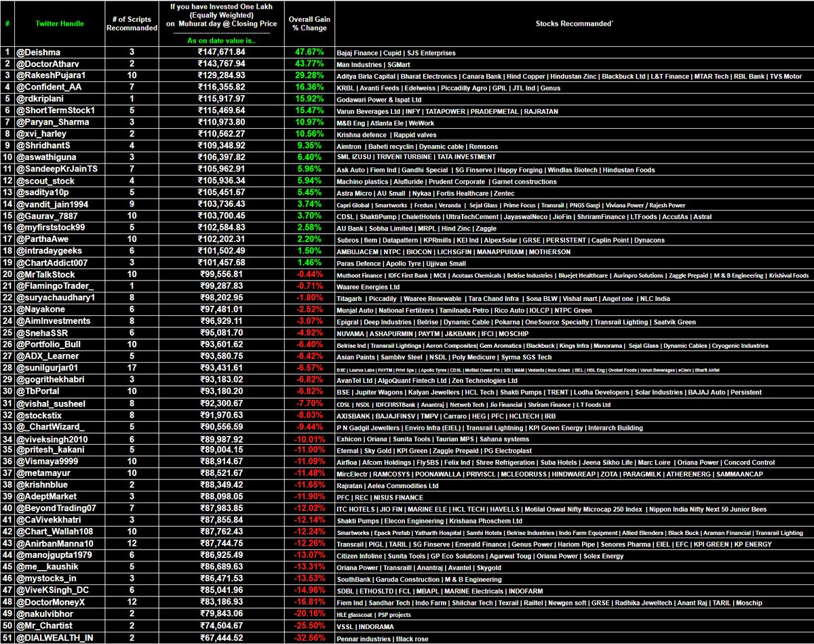
Task: Click the 'Twitter Handle' column header
Action: click(60, 23)
